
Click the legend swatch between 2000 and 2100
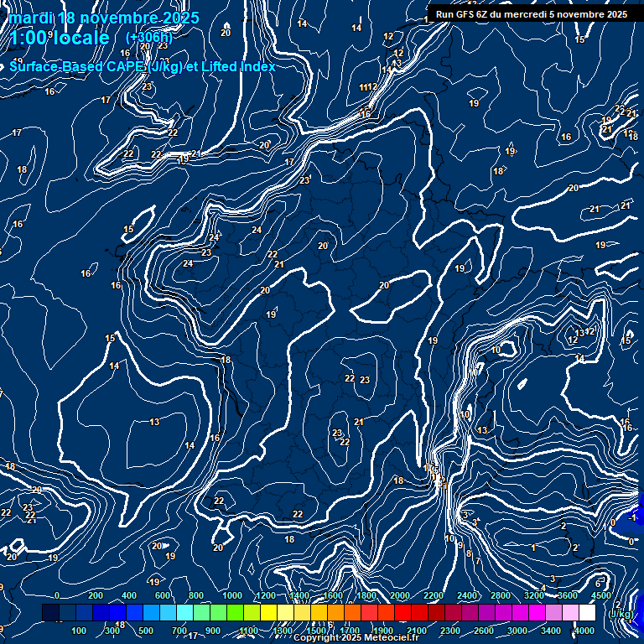click(402, 612)
